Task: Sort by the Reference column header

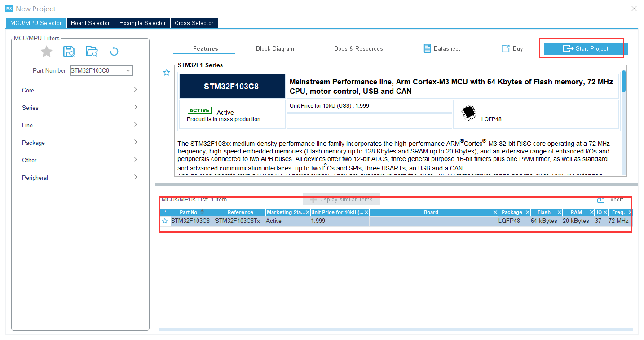Action: coord(240,213)
